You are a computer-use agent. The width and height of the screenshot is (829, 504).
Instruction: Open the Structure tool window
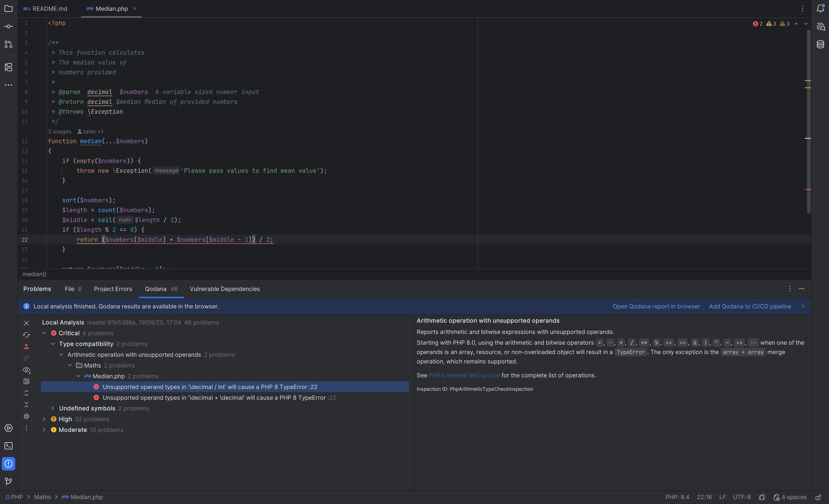(x=9, y=67)
